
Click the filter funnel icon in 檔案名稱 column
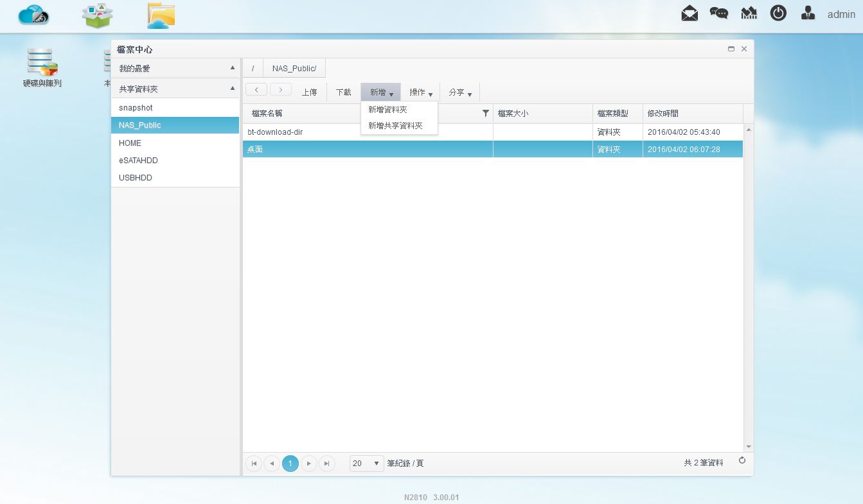click(486, 113)
